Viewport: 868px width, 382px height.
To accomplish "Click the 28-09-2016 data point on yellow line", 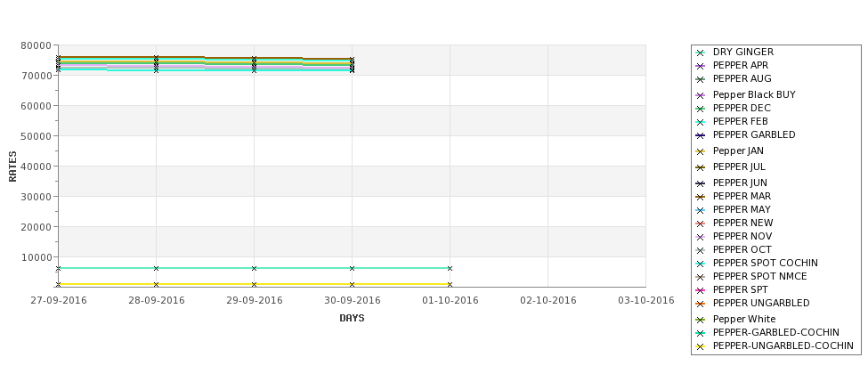I will click(x=156, y=285).
